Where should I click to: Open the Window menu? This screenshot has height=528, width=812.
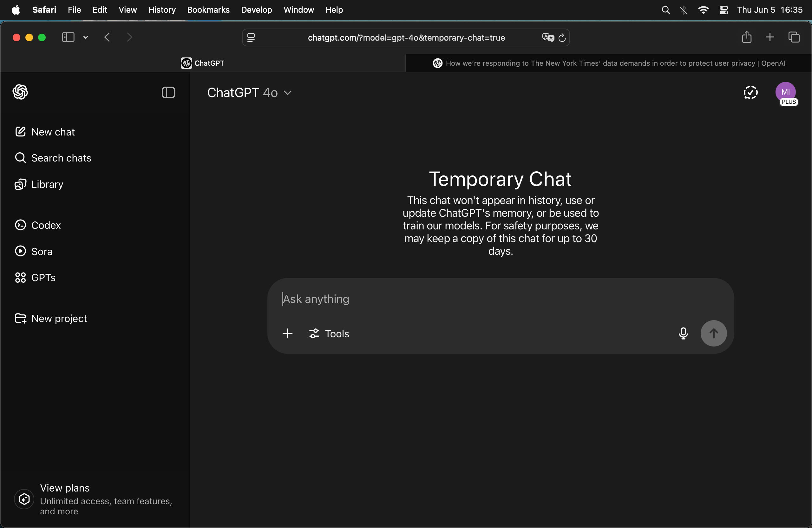[299, 10]
